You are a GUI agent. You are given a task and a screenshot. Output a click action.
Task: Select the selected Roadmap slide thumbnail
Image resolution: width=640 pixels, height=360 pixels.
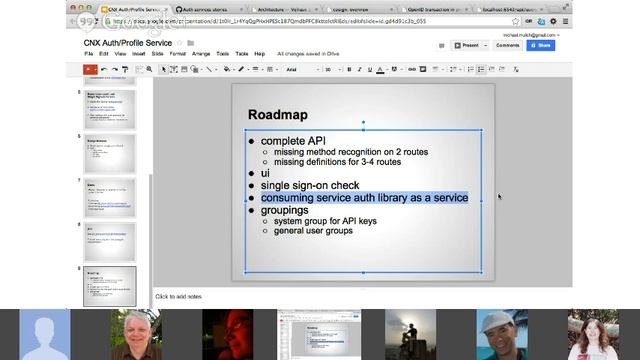[x=110, y=287]
